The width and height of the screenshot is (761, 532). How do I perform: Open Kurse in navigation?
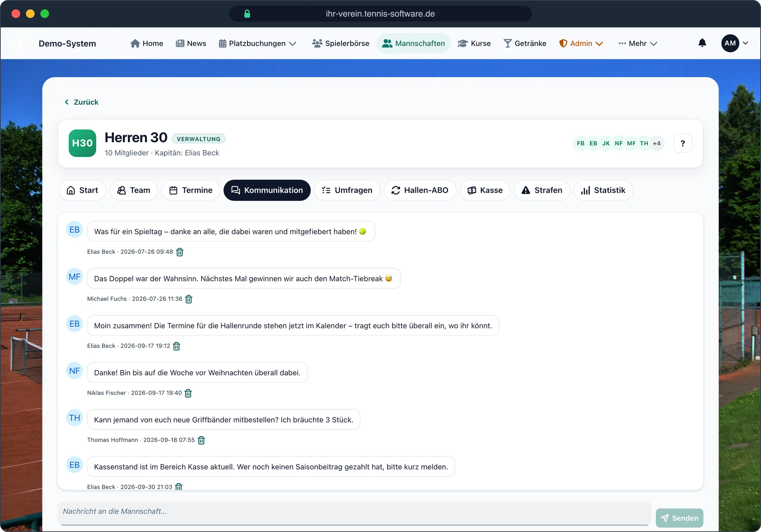[x=474, y=44]
